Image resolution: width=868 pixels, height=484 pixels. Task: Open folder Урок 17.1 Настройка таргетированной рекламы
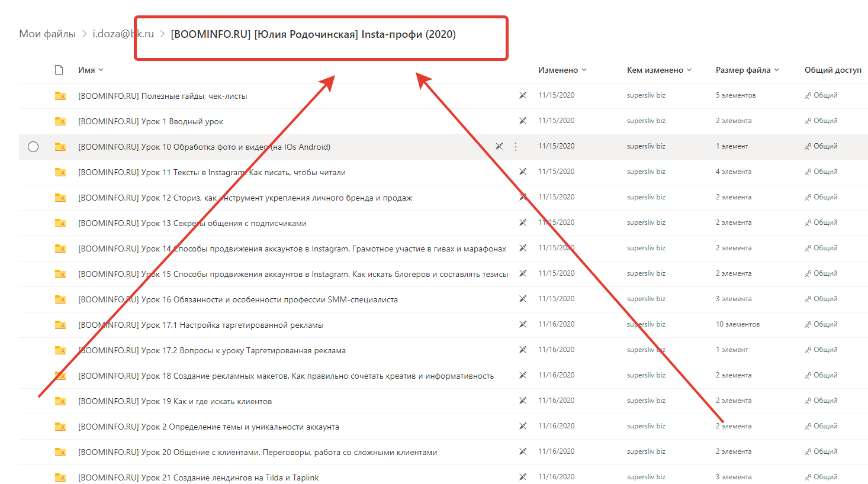(x=201, y=325)
